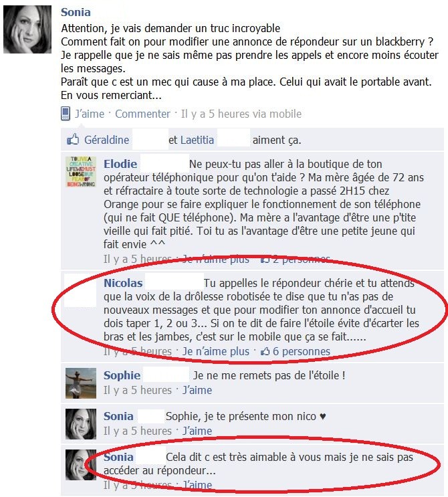Image resolution: width=448 pixels, height=497 pixels.
Task: Open the 'Il y a 5 heures via mobile' timestamp
Action: [x=241, y=114]
